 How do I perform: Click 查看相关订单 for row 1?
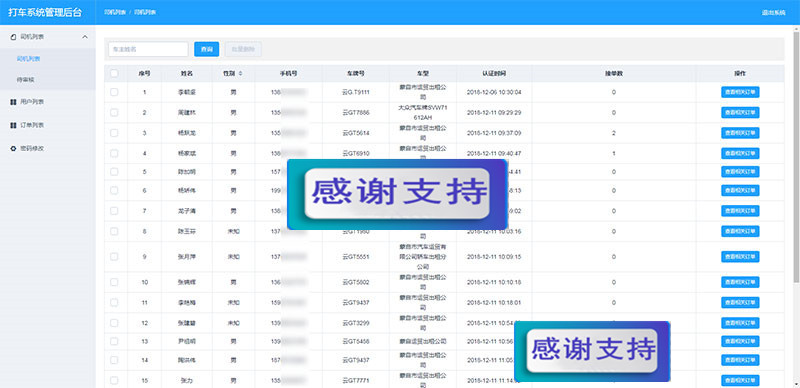point(740,92)
